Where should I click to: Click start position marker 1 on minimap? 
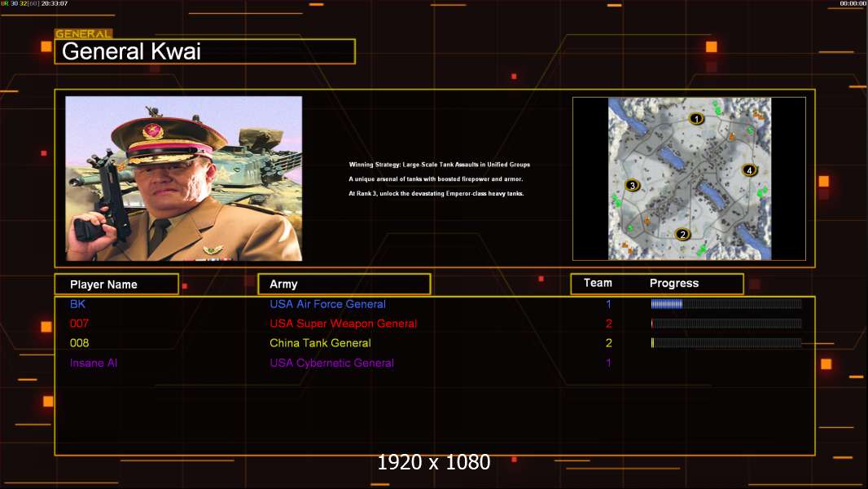coord(696,118)
